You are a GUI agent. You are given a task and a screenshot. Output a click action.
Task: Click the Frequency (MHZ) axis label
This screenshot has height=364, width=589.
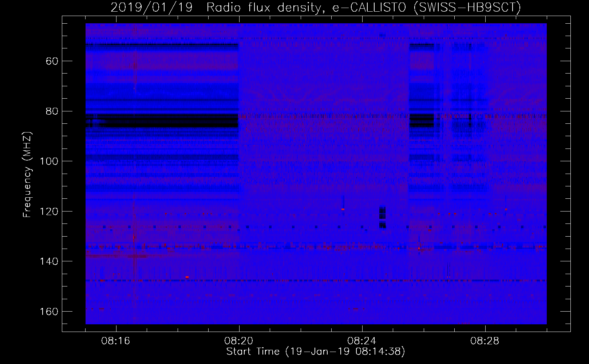coord(27,174)
